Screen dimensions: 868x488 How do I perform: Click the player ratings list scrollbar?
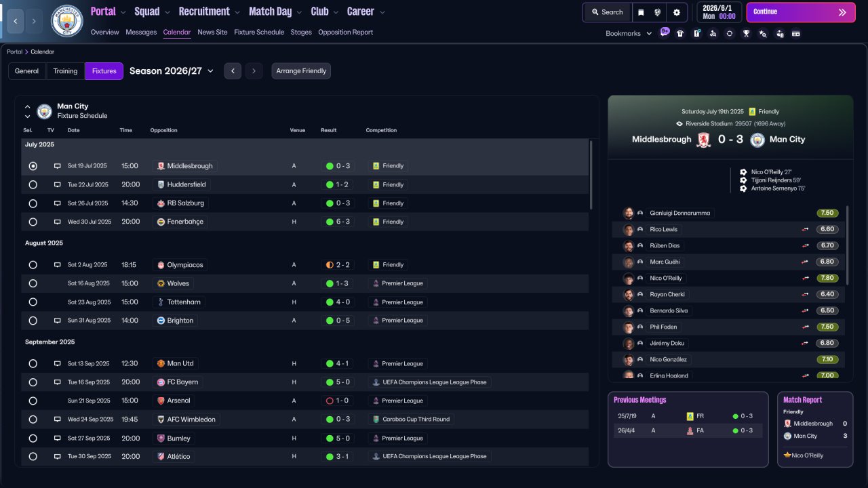pyautogui.click(x=848, y=245)
